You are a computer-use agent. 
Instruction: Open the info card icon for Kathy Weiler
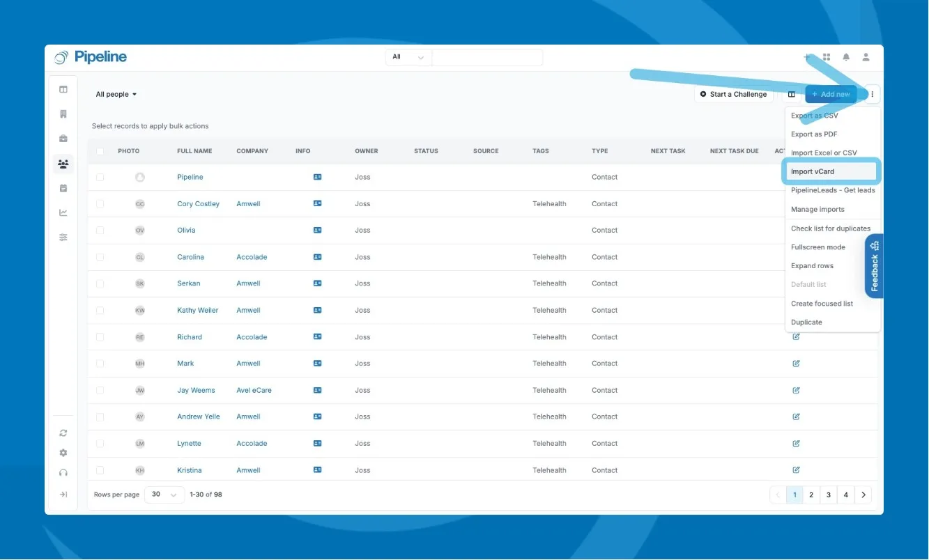pyautogui.click(x=318, y=310)
